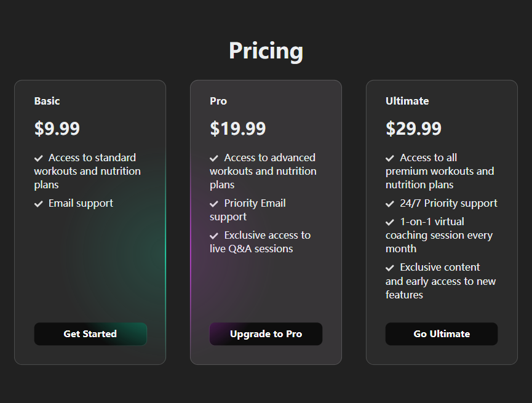
Task: Click checkmark beside Access to all premium workouts
Action: tap(390, 158)
